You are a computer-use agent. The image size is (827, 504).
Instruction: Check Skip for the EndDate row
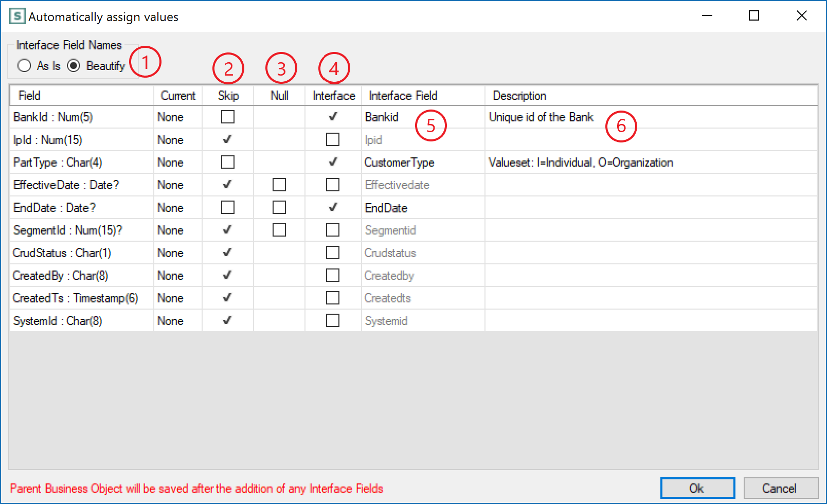(228, 207)
